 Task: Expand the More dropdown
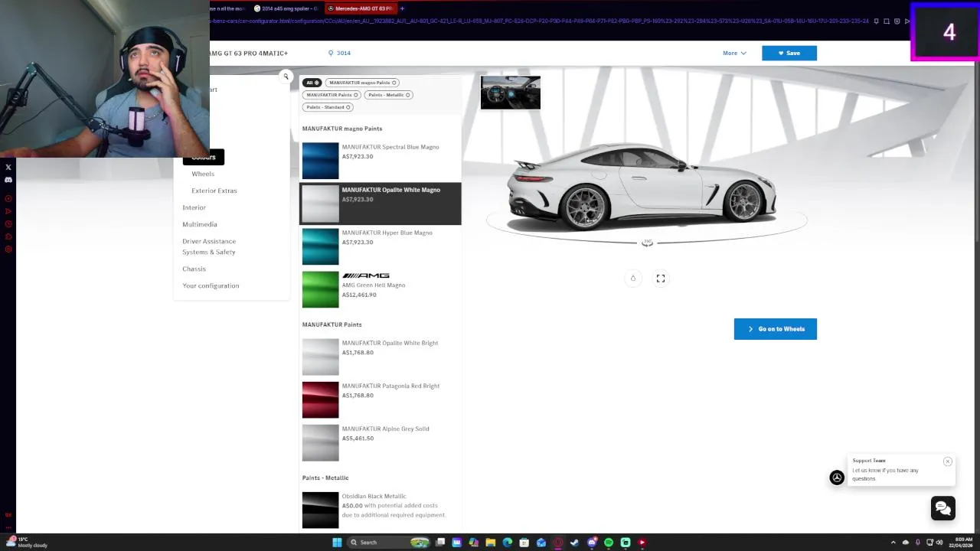[734, 53]
